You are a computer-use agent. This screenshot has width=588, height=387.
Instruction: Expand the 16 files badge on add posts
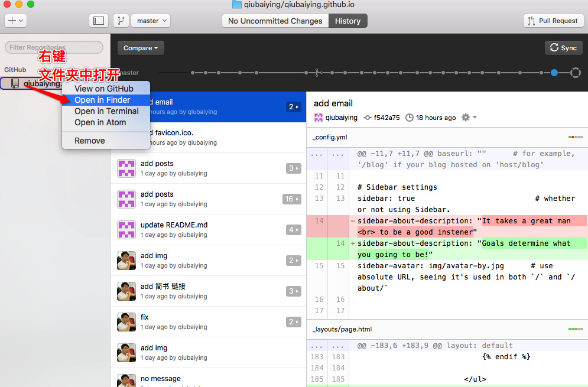(x=292, y=199)
